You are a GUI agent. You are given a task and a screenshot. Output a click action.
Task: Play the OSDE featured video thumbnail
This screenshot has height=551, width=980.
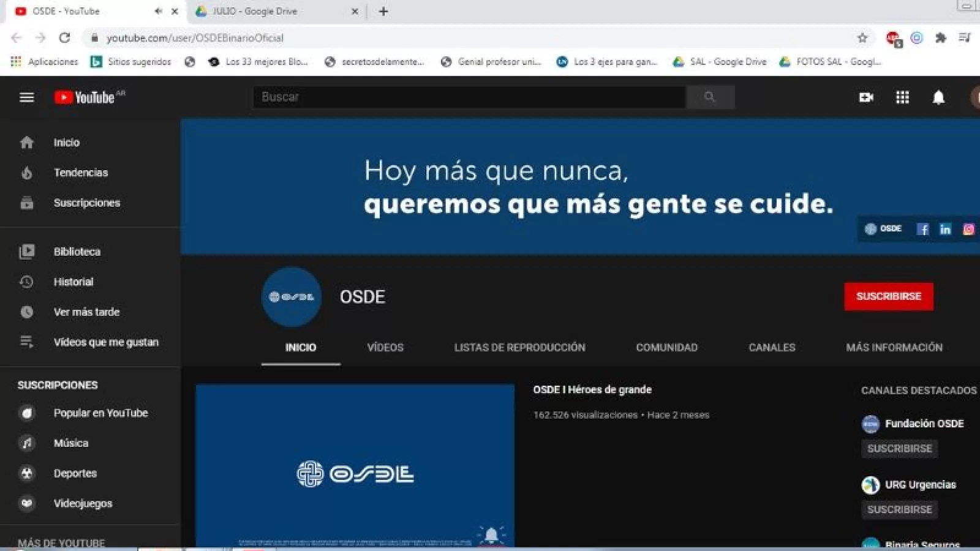355,465
